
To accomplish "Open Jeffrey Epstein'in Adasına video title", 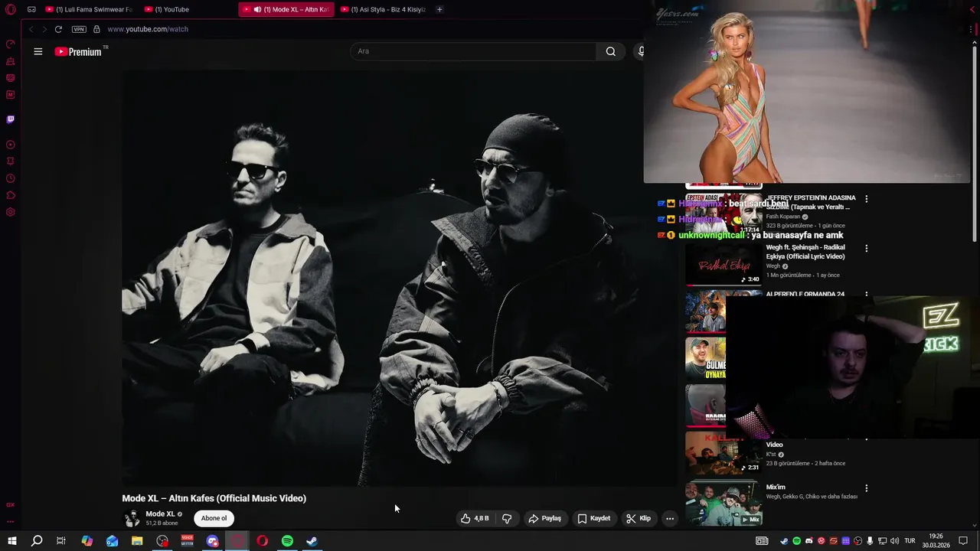I will [811, 202].
